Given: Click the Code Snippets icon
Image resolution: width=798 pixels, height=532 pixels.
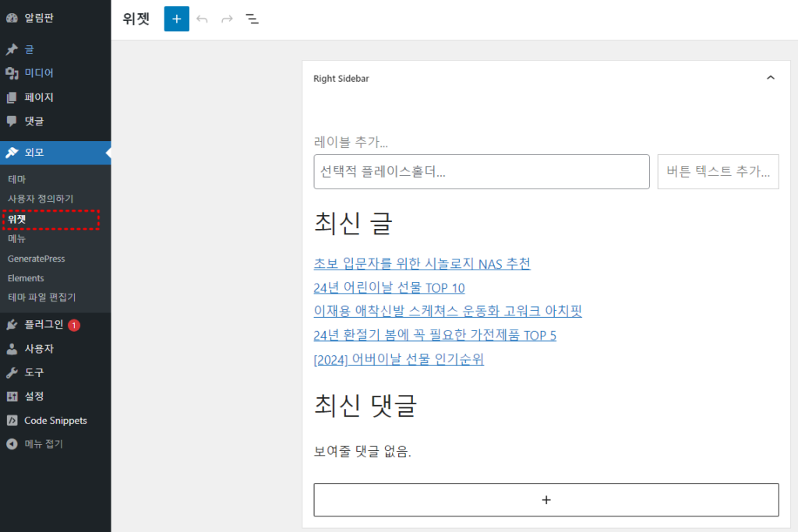Looking at the screenshot, I should tap(12, 421).
